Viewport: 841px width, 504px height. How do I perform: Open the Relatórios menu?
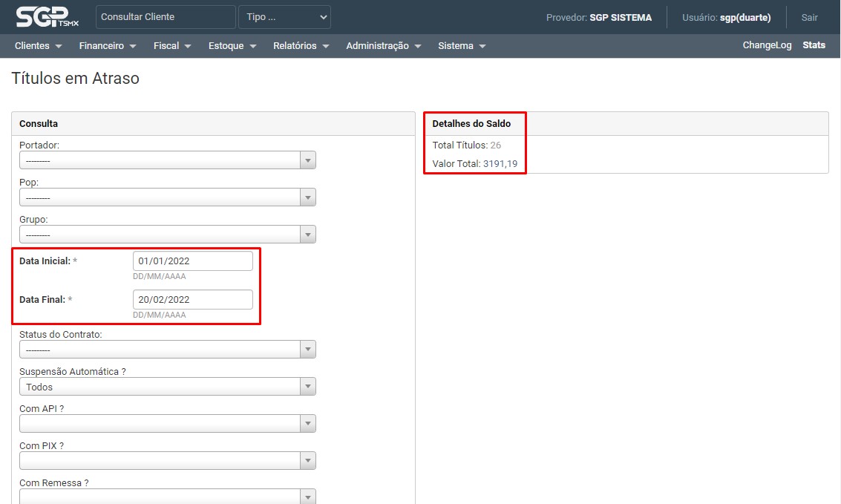tap(301, 46)
